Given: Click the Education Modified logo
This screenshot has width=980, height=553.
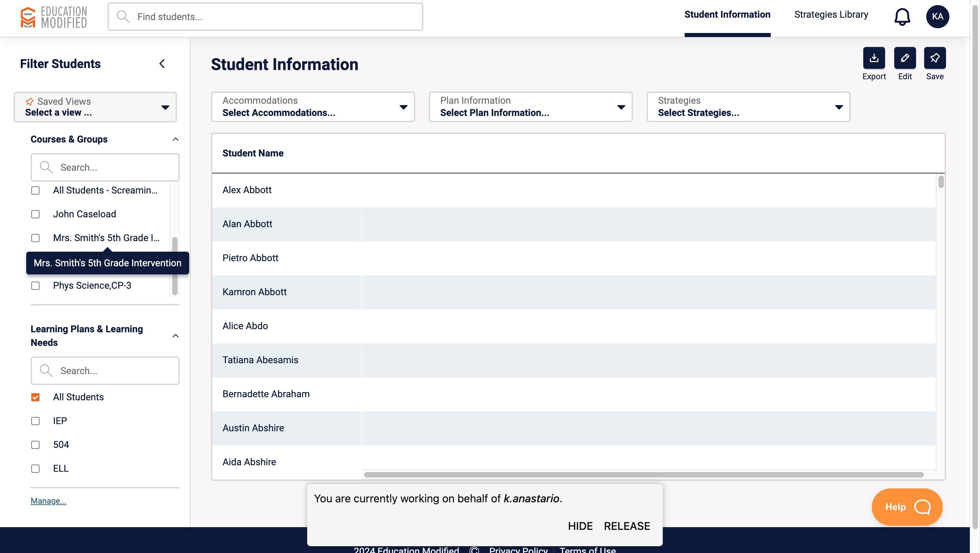Looking at the screenshot, I should tap(54, 17).
